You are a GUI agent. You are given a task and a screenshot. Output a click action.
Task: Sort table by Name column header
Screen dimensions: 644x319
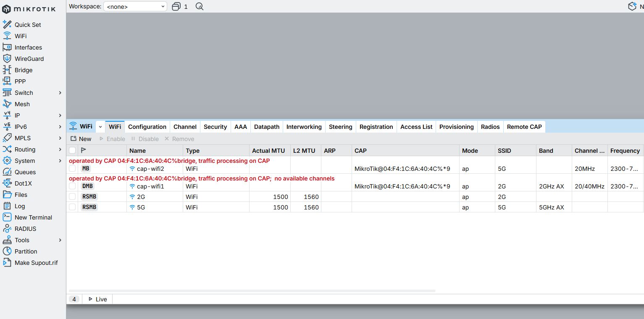pos(155,151)
